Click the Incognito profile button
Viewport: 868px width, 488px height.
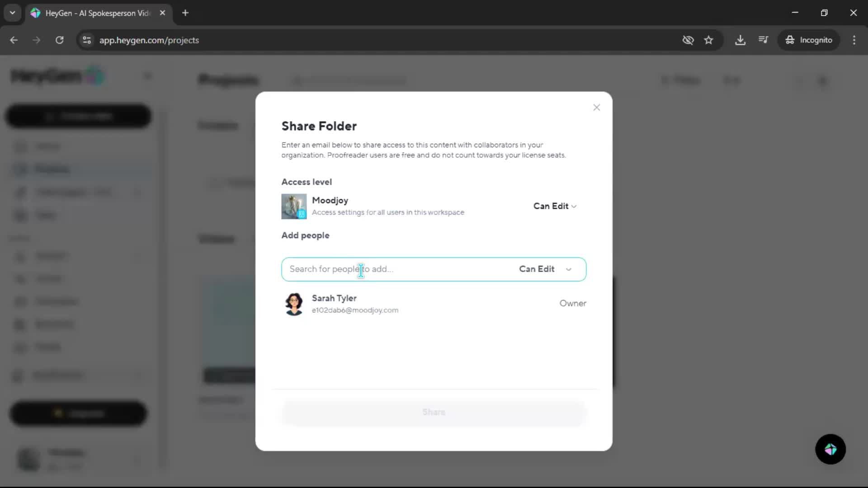(809, 40)
